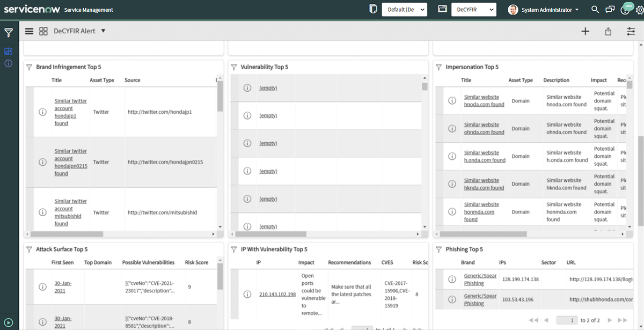Viewport: 644px width, 330px height.
Task: Open the system settings gear icon
Action: (x=639, y=10)
